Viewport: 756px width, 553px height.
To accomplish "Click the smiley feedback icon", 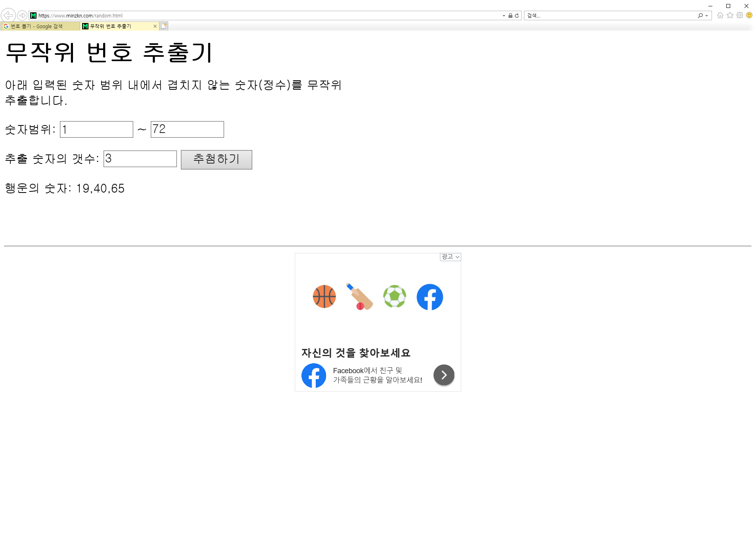I will [x=749, y=15].
